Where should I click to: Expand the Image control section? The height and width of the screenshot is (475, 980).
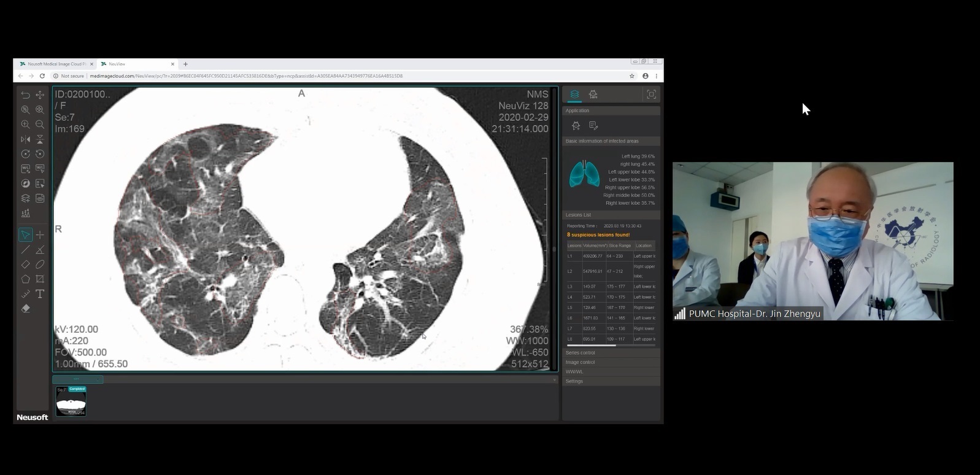coord(611,362)
